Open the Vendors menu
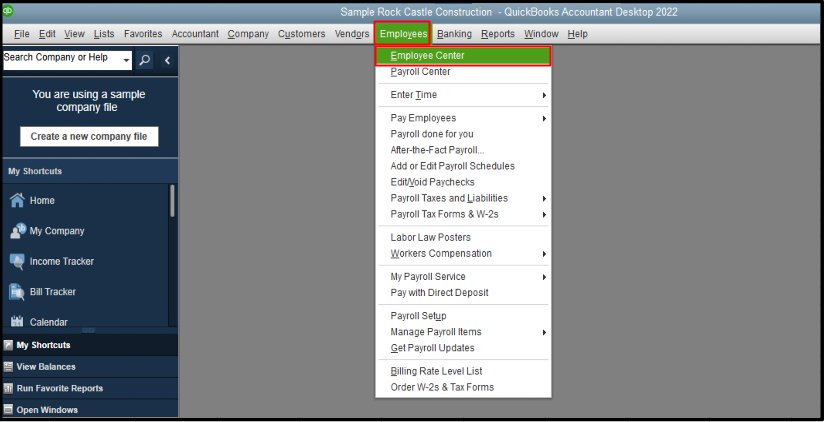824x422 pixels. click(x=352, y=34)
